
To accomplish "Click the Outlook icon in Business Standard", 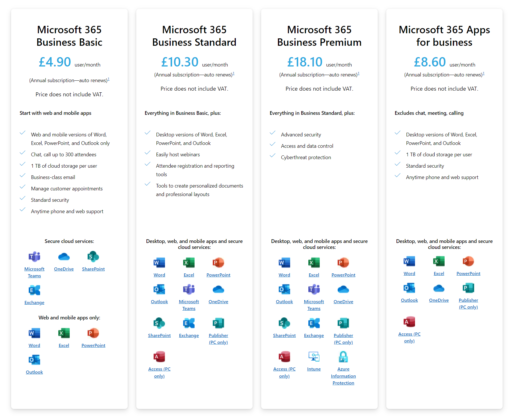I will pos(159,290).
